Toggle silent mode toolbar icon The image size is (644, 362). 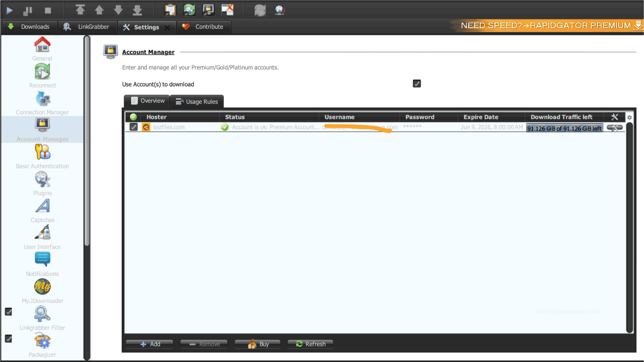[x=227, y=10]
